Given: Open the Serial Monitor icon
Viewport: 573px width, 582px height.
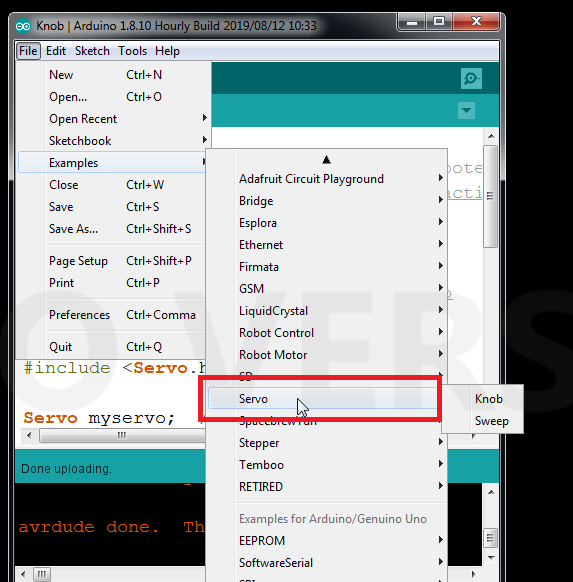Looking at the screenshot, I should (471, 78).
